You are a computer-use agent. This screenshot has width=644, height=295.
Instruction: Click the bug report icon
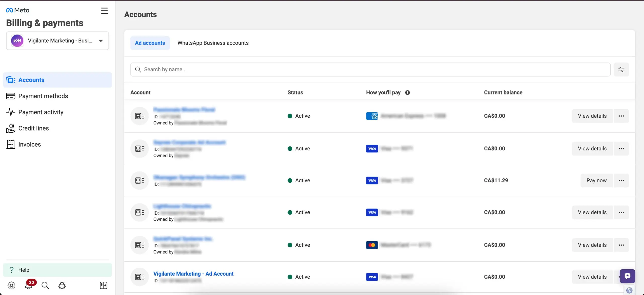coord(62,285)
